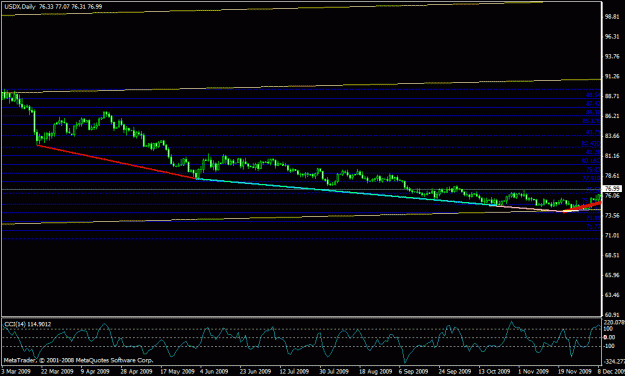This screenshot has width=625, height=376.
Task: Click the 63.46 price axis label
Action: pos(612,295)
